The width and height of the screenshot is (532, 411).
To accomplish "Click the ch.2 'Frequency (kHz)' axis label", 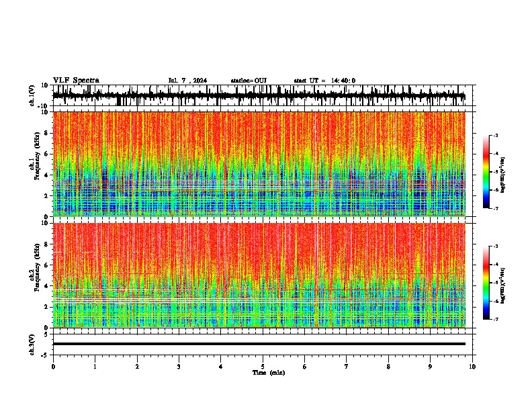I will [x=37, y=267].
